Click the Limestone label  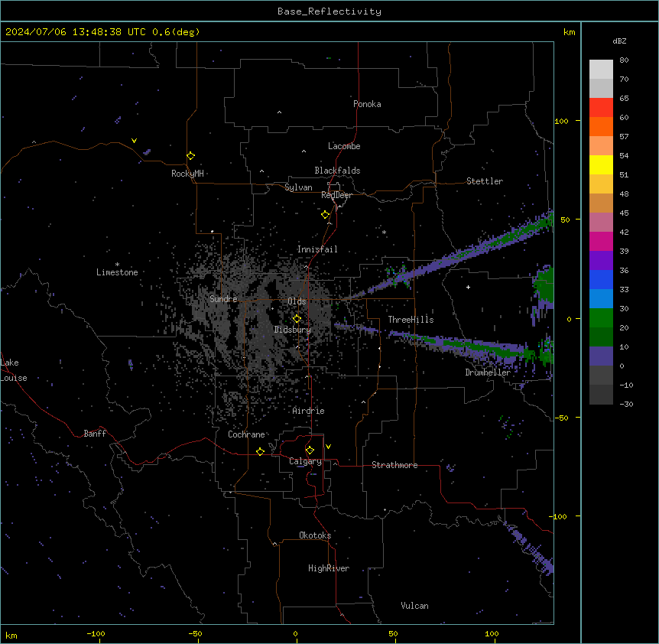[117, 272]
